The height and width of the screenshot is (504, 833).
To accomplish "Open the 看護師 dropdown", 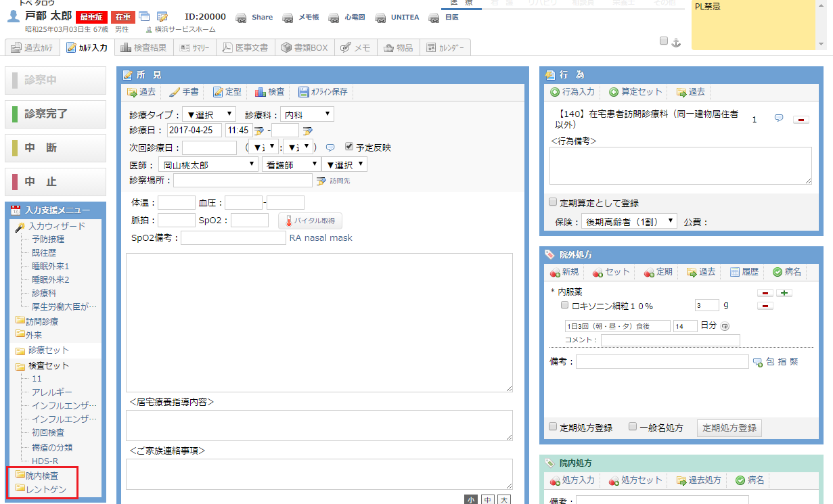I will point(291,164).
